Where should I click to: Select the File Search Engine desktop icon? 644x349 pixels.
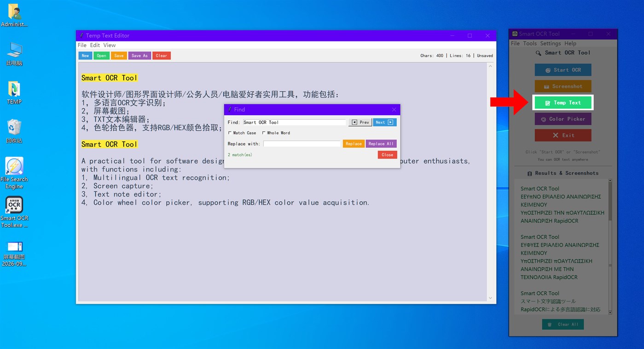pyautogui.click(x=14, y=174)
